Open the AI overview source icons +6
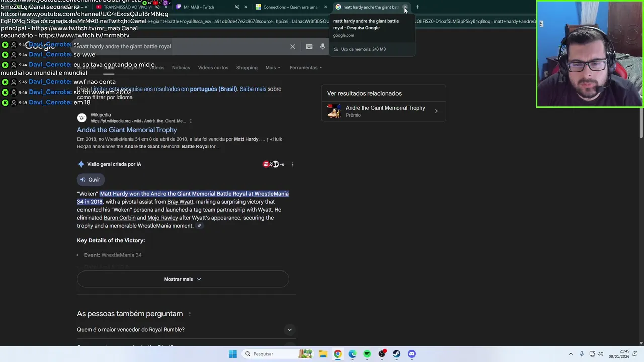 274,164
